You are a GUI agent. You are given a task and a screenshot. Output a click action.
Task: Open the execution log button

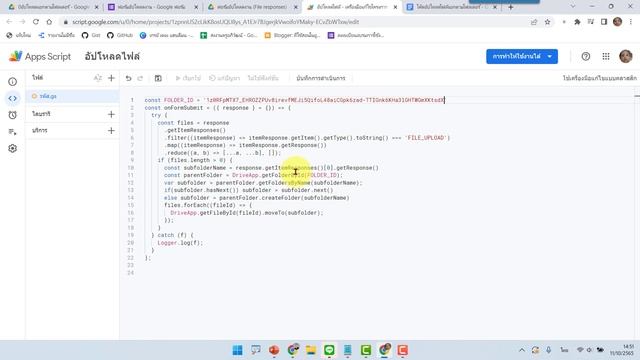pyautogui.click(x=321, y=78)
